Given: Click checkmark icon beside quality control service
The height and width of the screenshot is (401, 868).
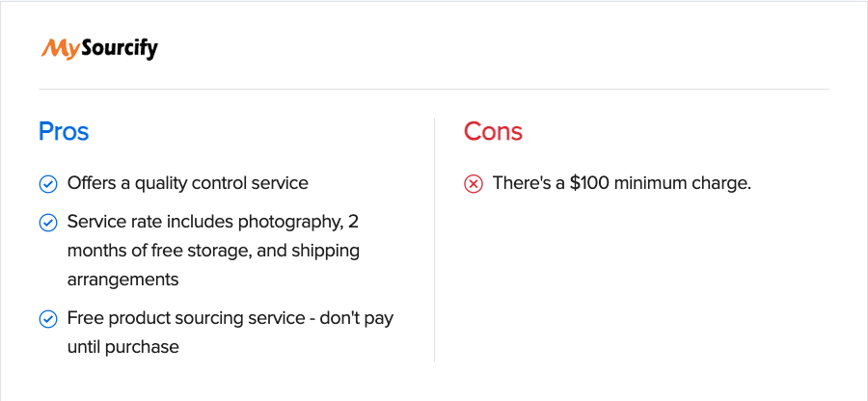Looking at the screenshot, I should pyautogui.click(x=48, y=184).
